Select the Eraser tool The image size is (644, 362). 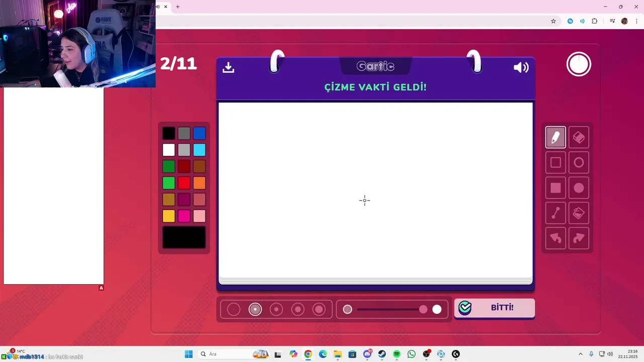tap(579, 137)
